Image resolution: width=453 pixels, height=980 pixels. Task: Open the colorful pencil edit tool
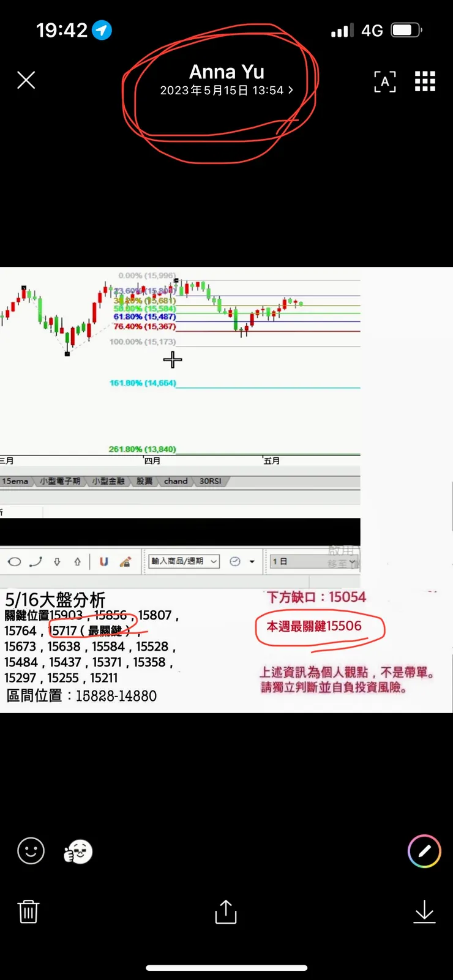[424, 851]
